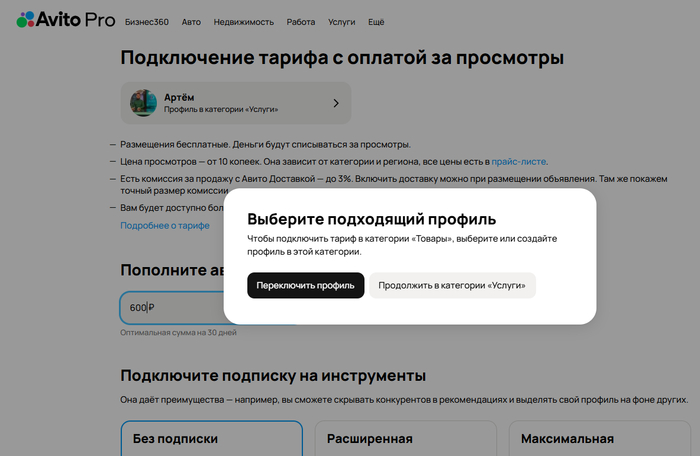Open the Бизнес360 navigation item
This screenshot has height=456, width=700.
(147, 21)
